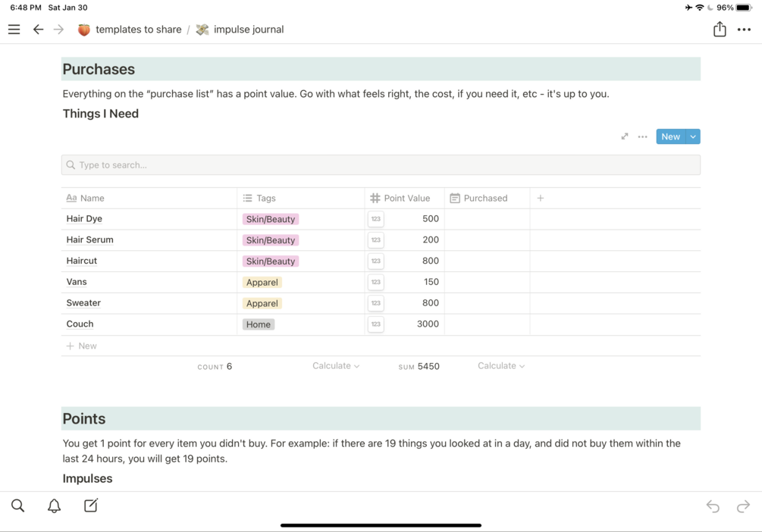Image resolution: width=762 pixels, height=532 pixels.
Task: Open Calculate under the Tags column
Action: coord(336,366)
